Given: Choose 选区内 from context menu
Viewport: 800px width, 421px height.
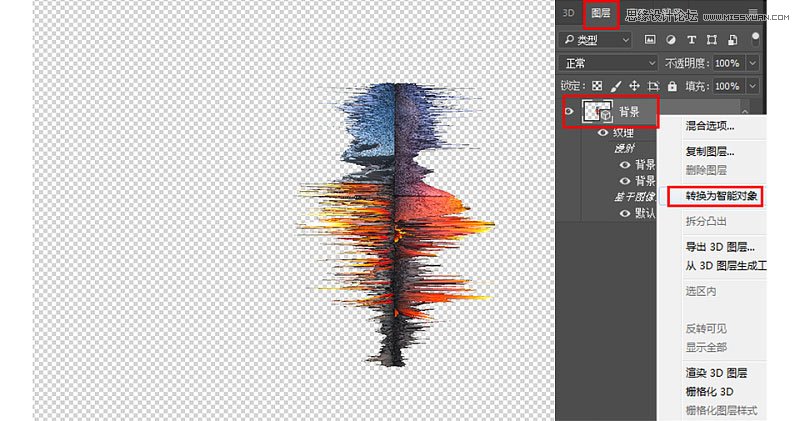Looking at the screenshot, I should [x=701, y=291].
